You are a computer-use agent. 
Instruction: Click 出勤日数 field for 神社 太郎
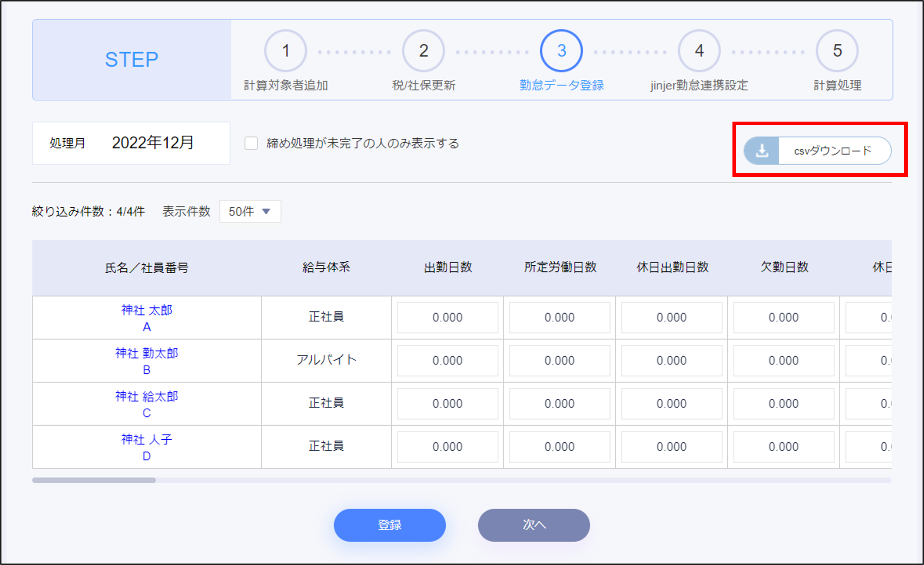coord(448,317)
